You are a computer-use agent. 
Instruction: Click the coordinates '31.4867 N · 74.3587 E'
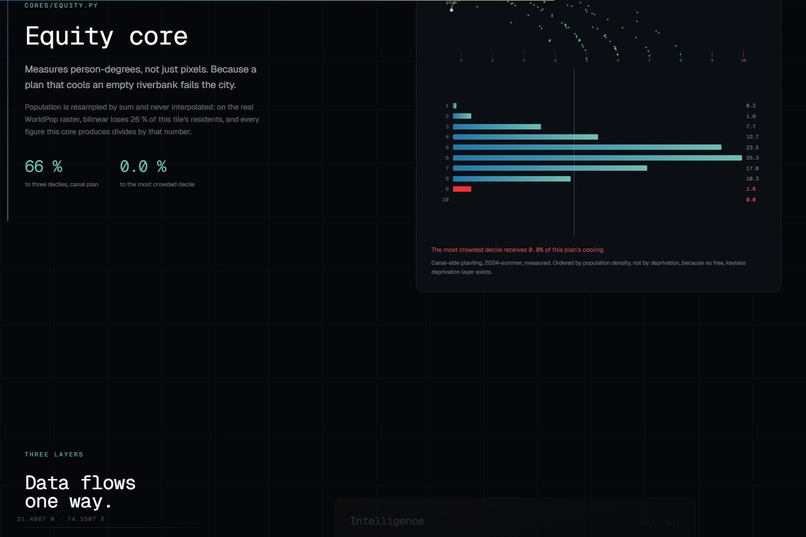point(61,519)
